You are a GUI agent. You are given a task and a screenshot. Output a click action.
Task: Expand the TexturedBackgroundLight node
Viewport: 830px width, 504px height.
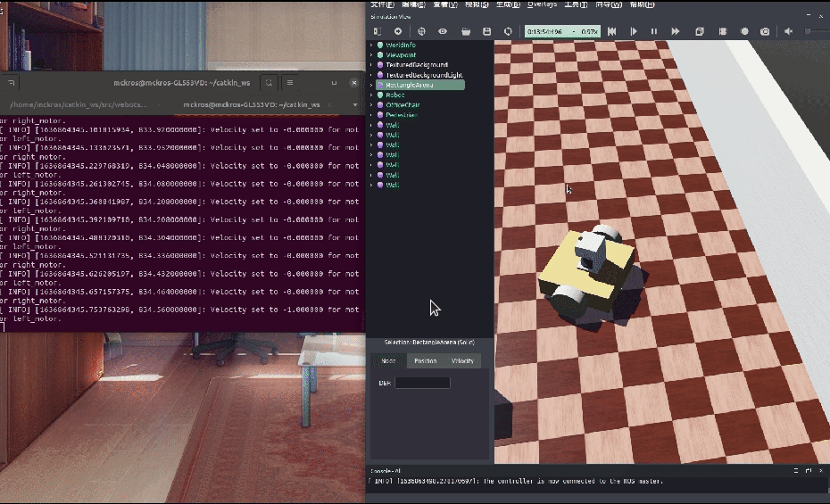coord(371,75)
